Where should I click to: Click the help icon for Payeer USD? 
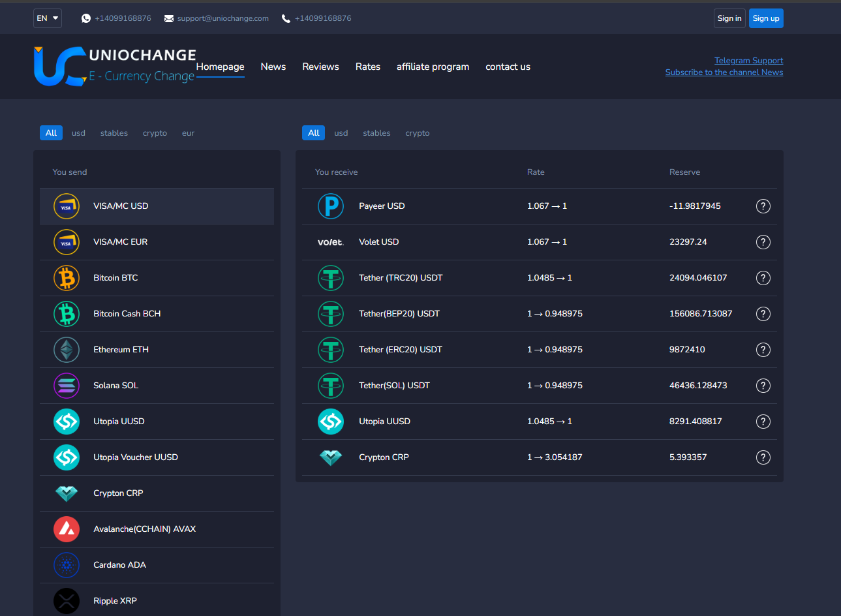coord(763,206)
